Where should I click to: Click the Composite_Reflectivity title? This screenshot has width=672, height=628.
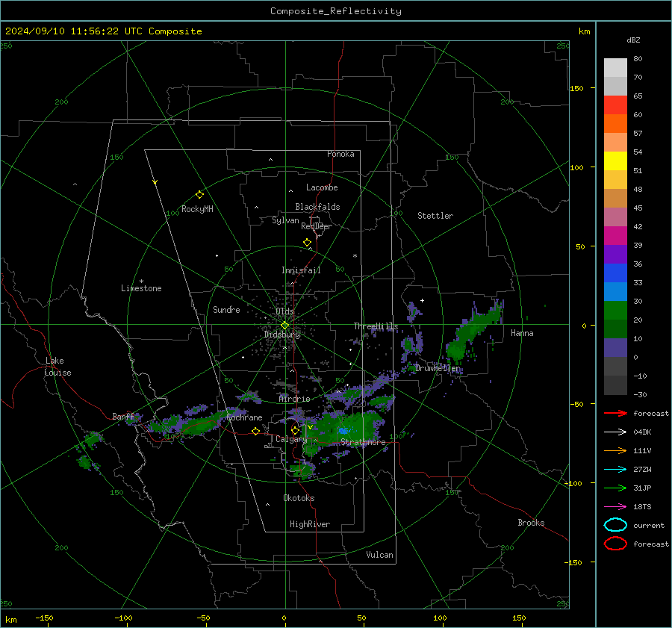[x=336, y=11]
